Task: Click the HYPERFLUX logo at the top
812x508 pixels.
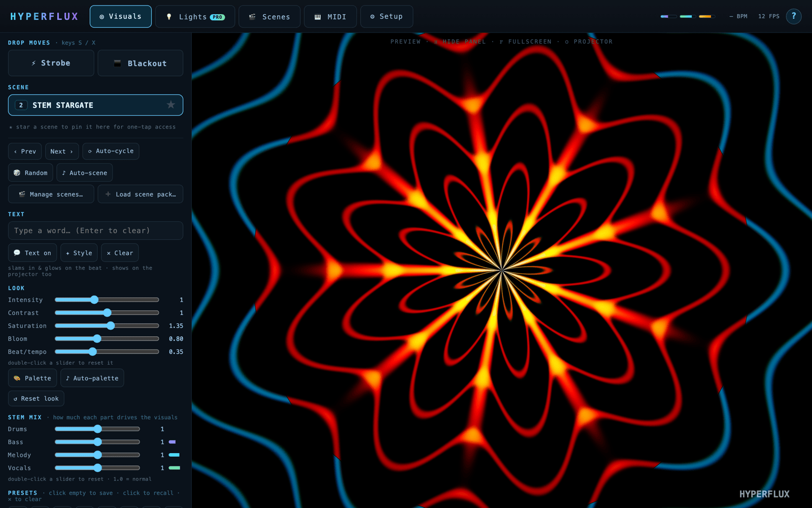Action: [x=45, y=16]
